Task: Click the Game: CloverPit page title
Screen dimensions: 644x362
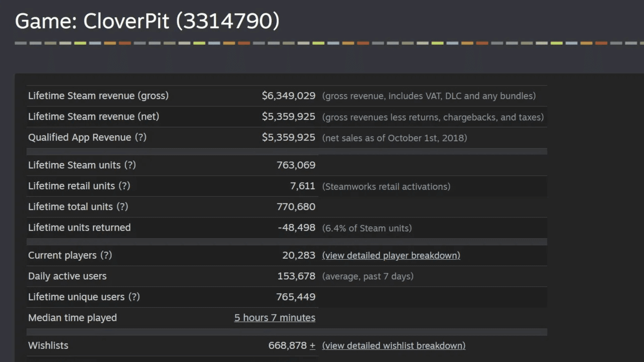Action: coord(147,21)
